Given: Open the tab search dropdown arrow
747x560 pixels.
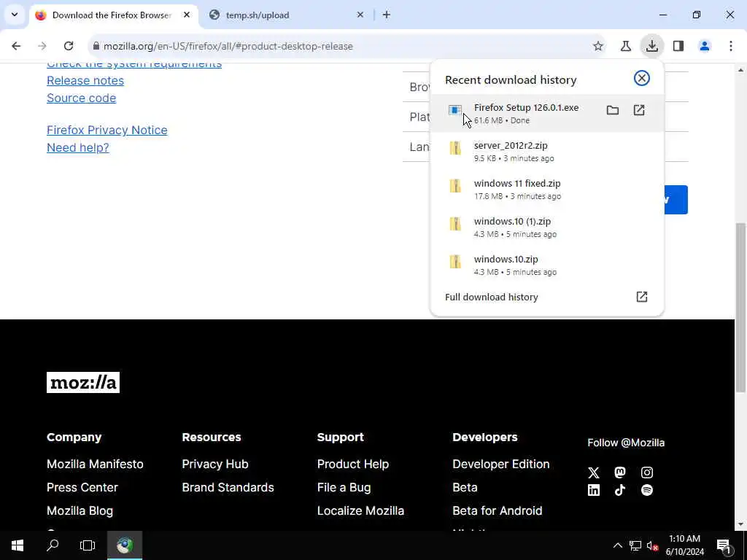Looking at the screenshot, I should pos(15,15).
